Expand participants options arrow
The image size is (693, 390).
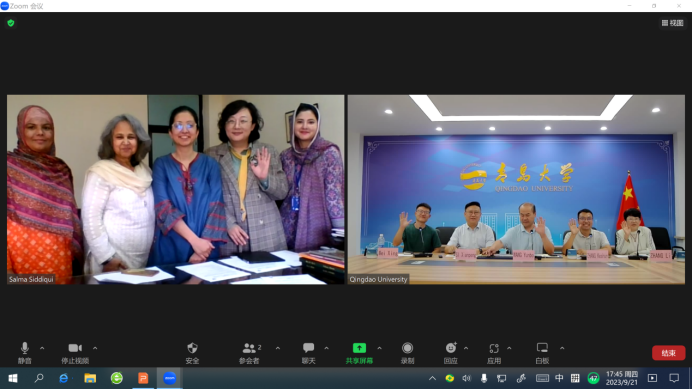278,348
